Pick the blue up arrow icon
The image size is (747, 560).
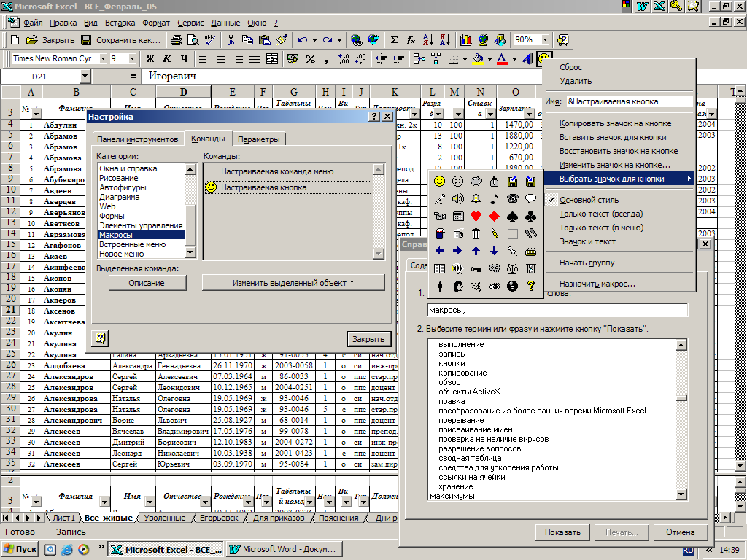click(x=476, y=251)
